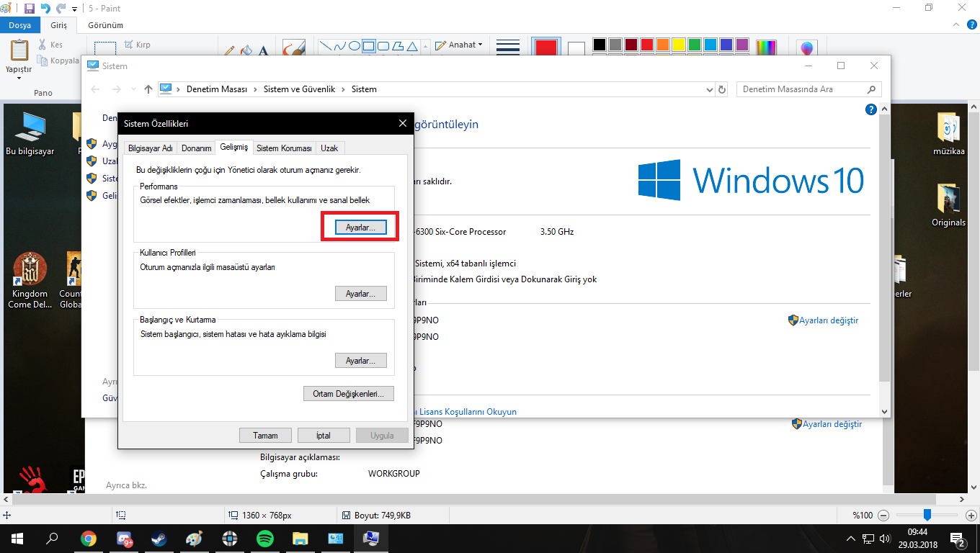Open the Brushes tool
Image resolution: width=980 pixels, height=553 pixels.
(x=293, y=48)
